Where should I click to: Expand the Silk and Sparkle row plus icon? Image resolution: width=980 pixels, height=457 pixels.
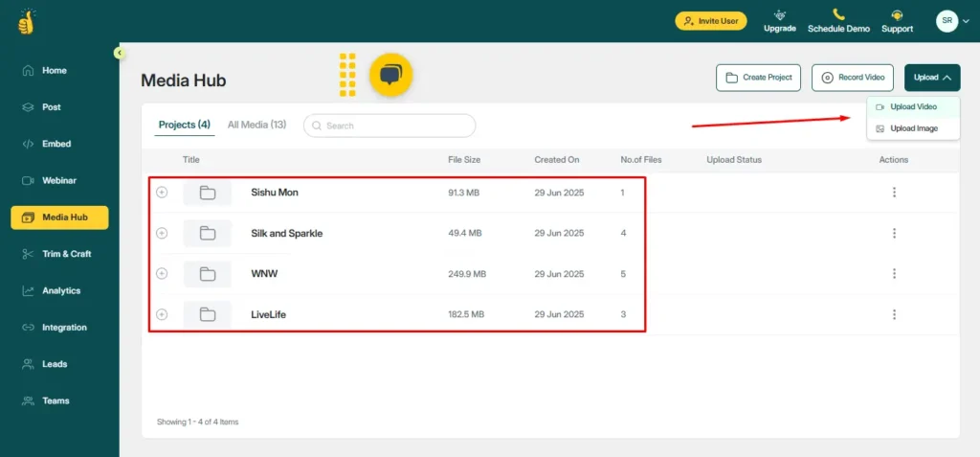[162, 233]
